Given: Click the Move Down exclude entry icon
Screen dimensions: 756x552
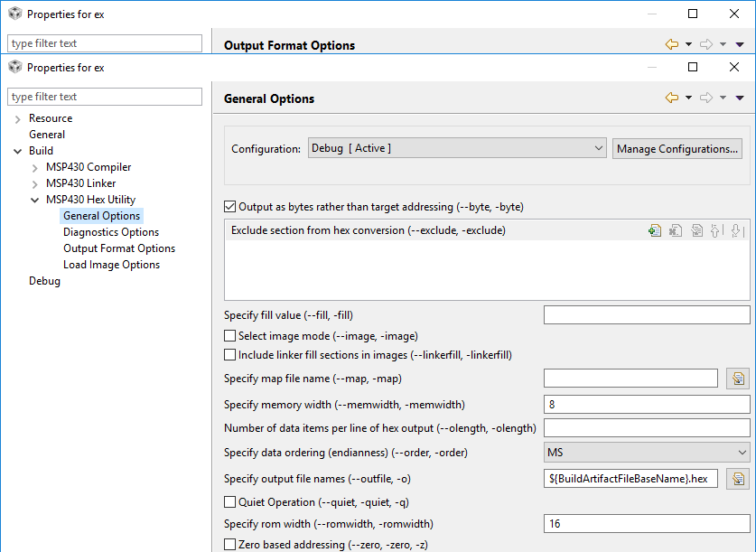Looking at the screenshot, I should 737,231.
